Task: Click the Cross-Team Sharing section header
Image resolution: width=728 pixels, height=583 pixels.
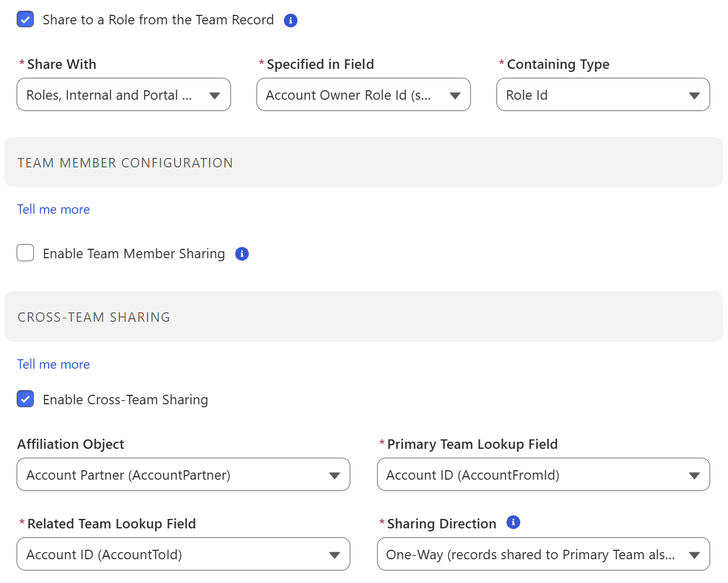Action: (x=363, y=316)
